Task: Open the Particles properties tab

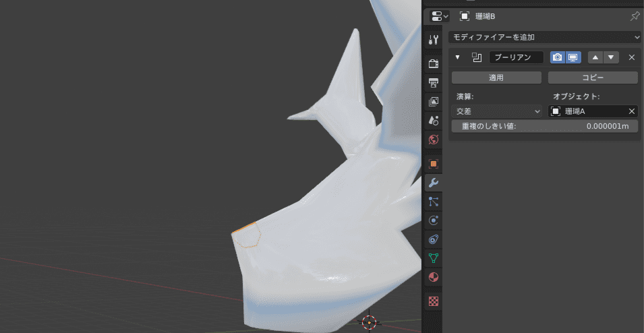Action: (434, 202)
